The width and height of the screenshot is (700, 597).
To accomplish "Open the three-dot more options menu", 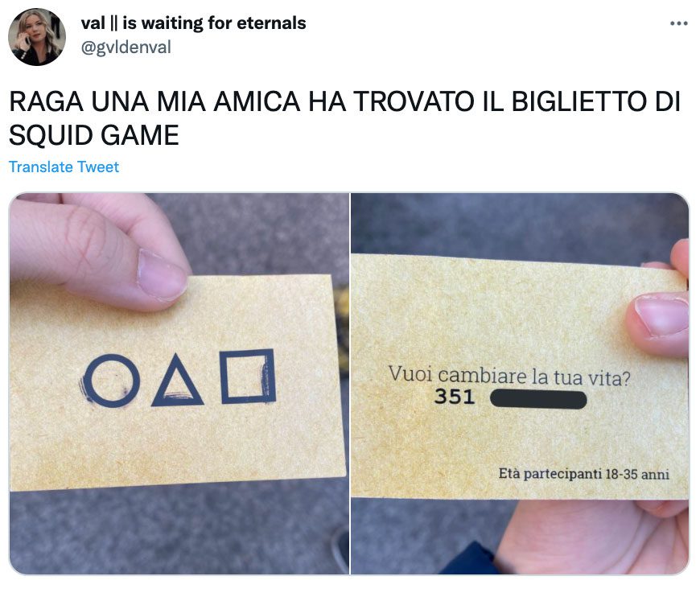I will 678,23.
